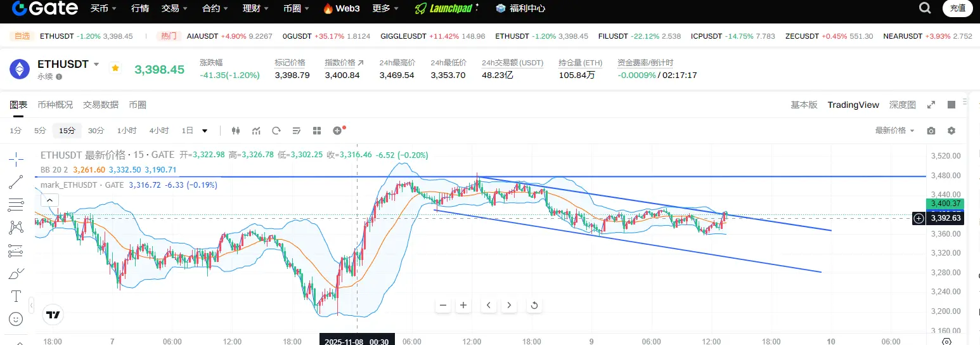Viewport: 980px width, 345px height.
Task: Open the 最新价格 price type dropdown
Action: click(895, 131)
